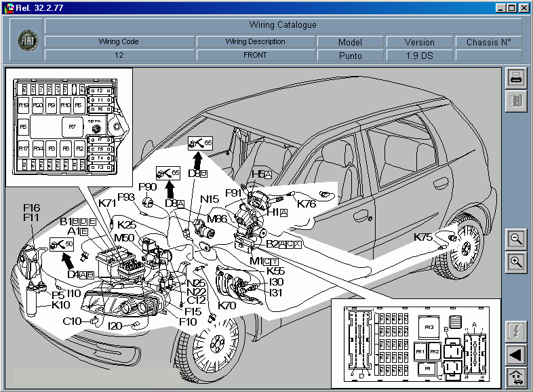Select component label K76
This screenshot has height=392, width=533.
pos(307,204)
